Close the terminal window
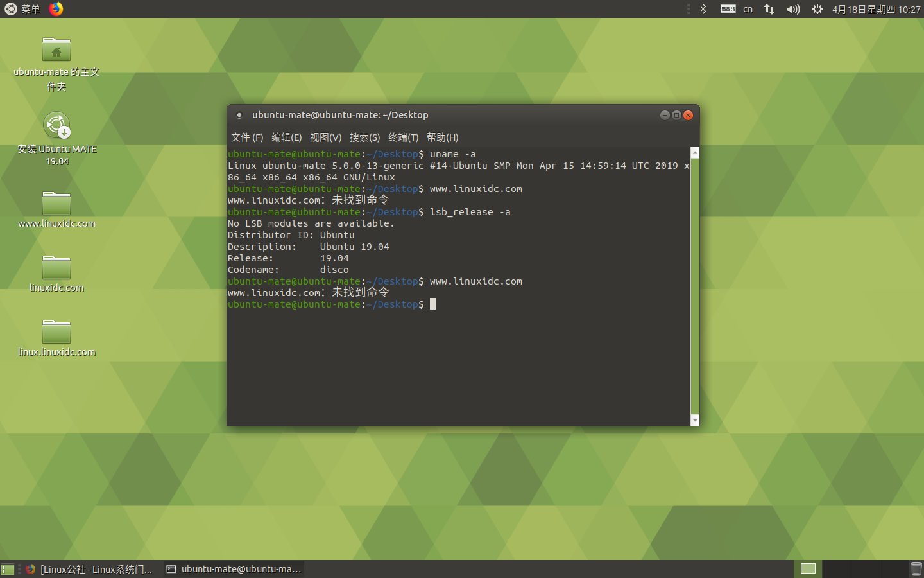 pyautogui.click(x=688, y=115)
